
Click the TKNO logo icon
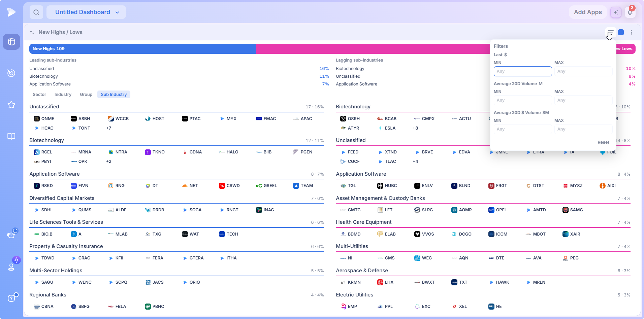[x=148, y=152]
